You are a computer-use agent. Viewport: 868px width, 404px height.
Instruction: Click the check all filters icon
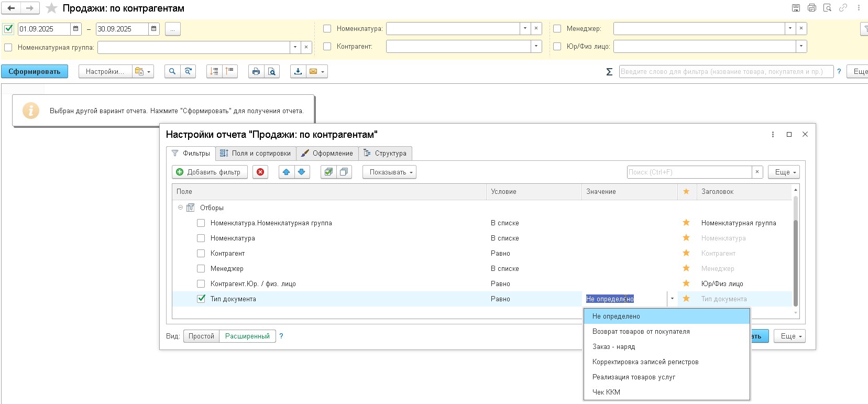tap(328, 172)
